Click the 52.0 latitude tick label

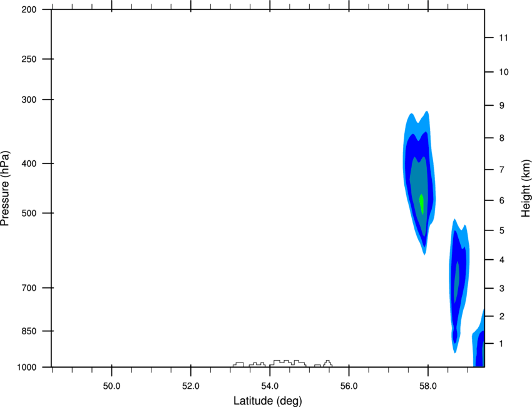pyautogui.click(x=191, y=386)
